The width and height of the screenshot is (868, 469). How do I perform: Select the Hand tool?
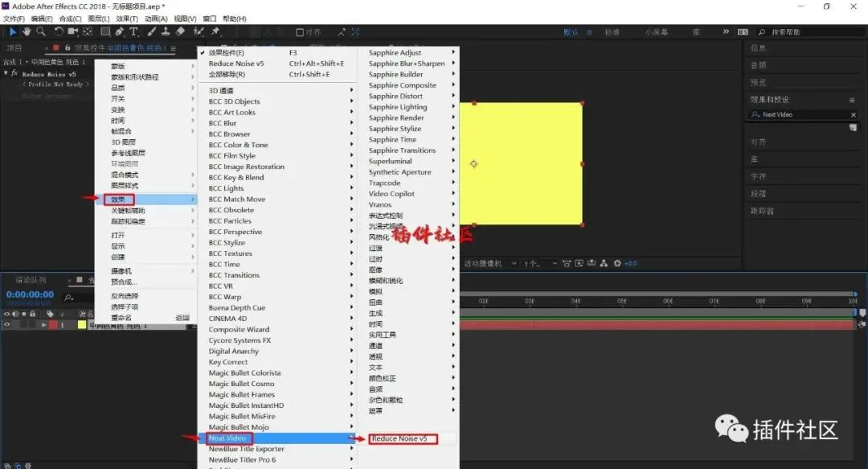[x=27, y=31]
